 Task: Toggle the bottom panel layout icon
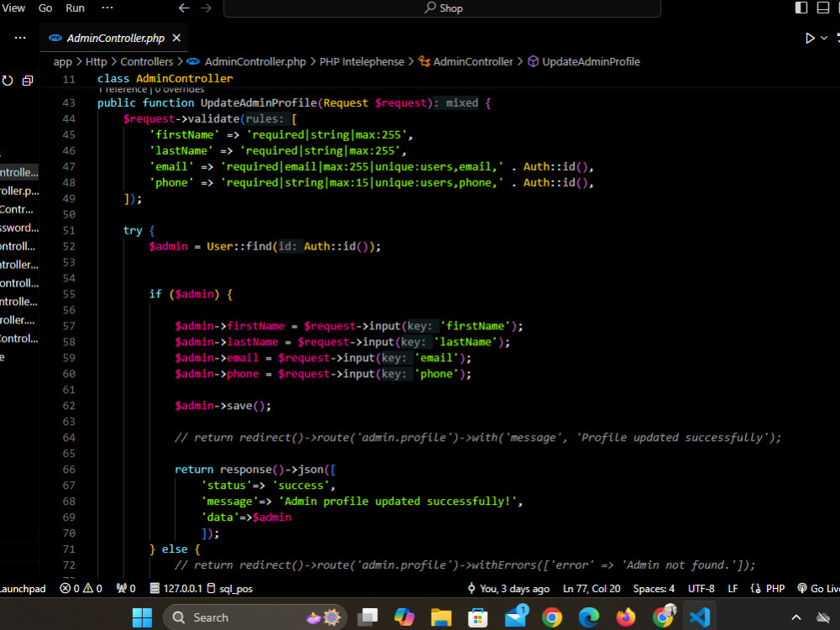tap(823, 8)
